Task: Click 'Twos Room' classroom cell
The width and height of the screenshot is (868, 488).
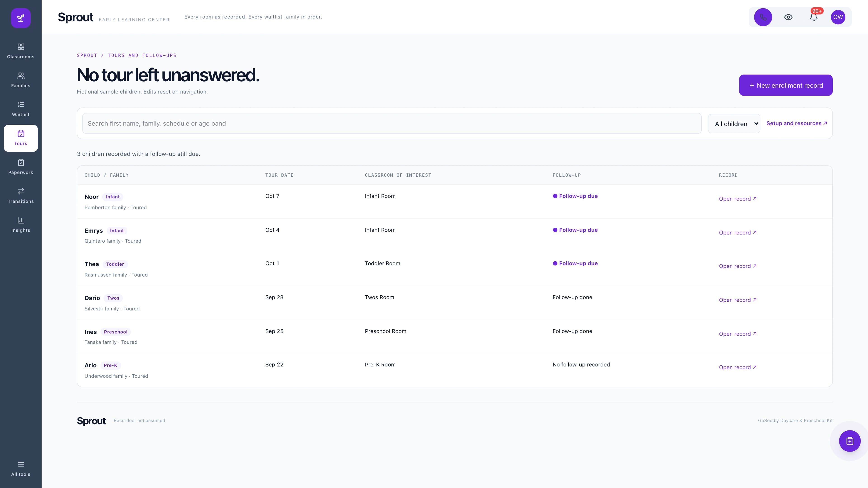Action: (x=380, y=297)
